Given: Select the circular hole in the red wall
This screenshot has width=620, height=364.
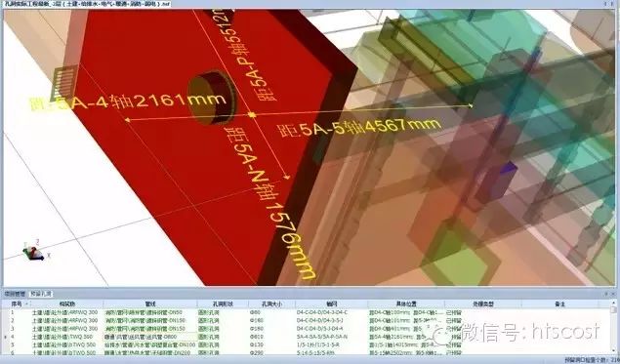Looking at the screenshot, I should pos(211,97).
